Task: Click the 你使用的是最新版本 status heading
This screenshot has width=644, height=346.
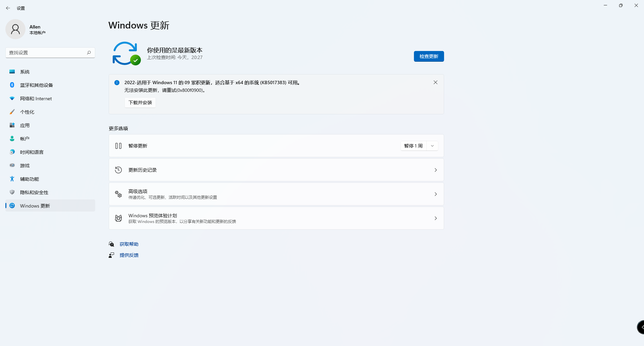Action: pos(175,50)
